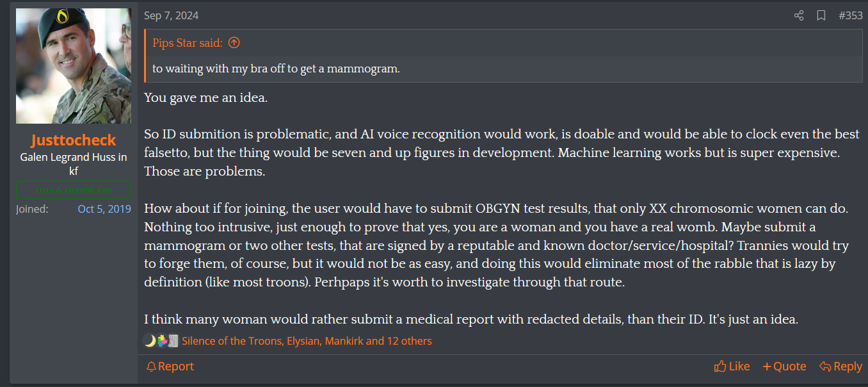
Task: Bookmark this post with the bookmark icon
Action: (821, 15)
